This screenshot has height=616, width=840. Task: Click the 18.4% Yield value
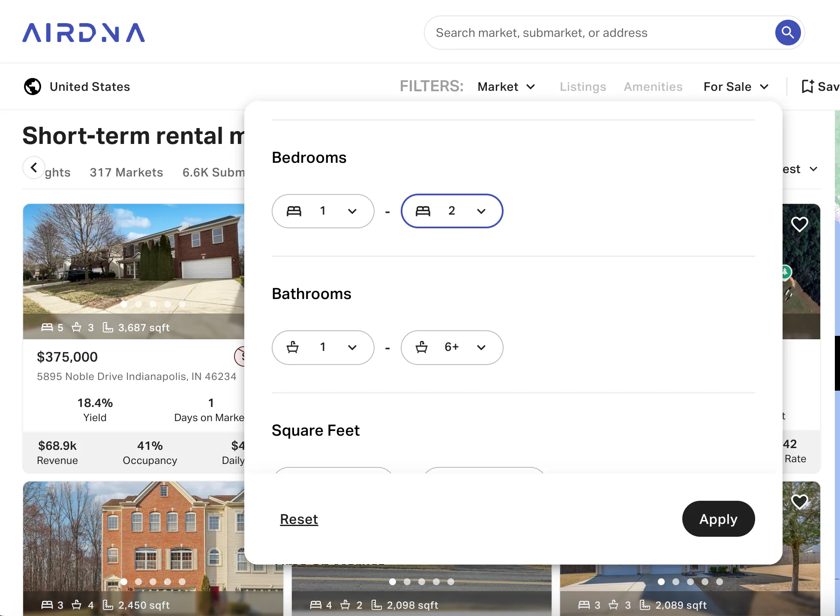click(x=95, y=403)
